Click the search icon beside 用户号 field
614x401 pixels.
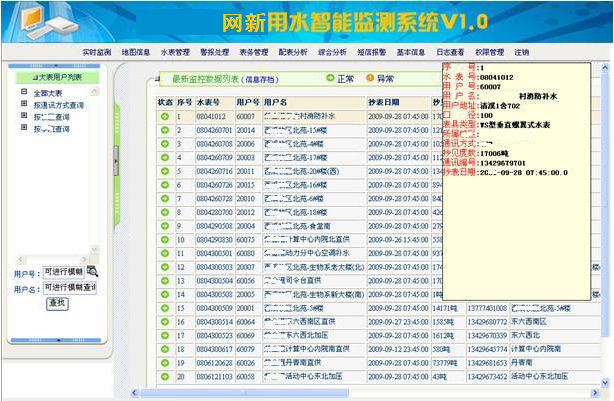point(92,271)
